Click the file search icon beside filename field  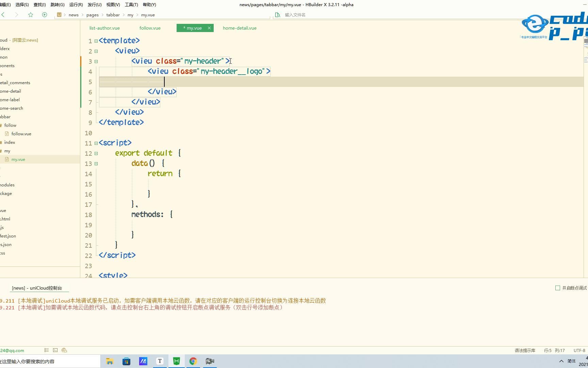click(x=278, y=15)
